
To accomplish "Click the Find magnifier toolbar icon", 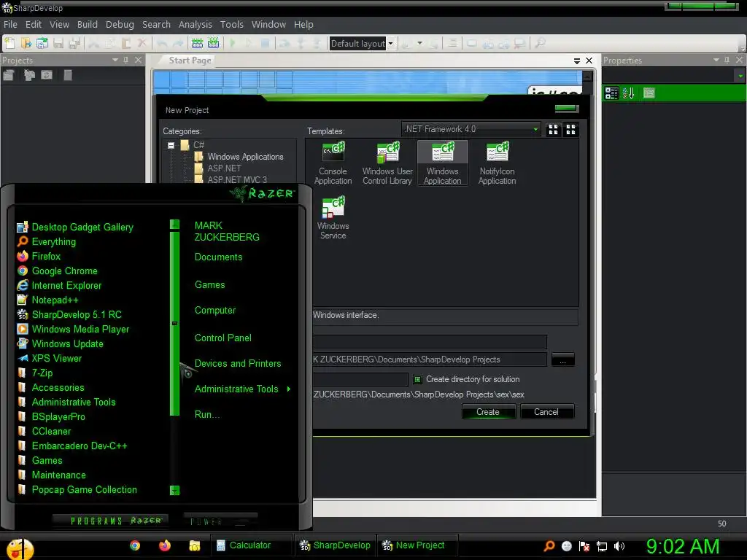I will [540, 43].
